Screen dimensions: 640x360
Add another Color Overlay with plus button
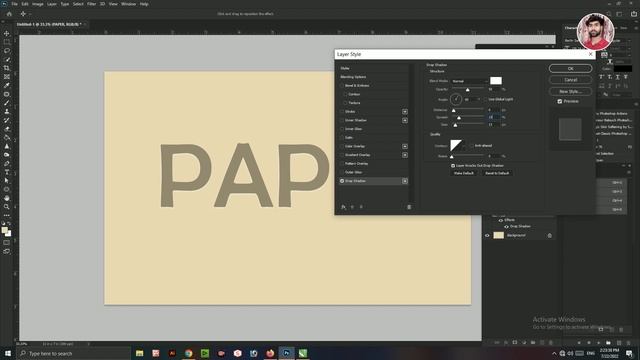404,146
